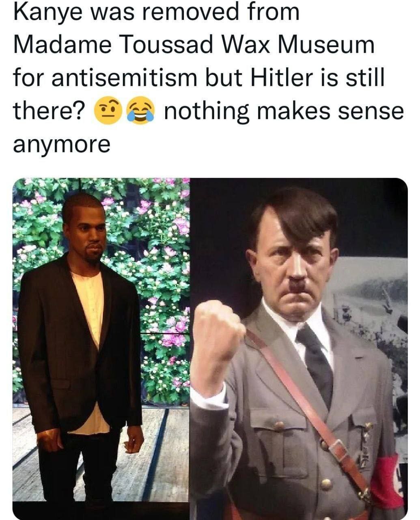420x520 pixels.
Task: Select the "nothing makes sense" phrase
Action: pos(284,111)
